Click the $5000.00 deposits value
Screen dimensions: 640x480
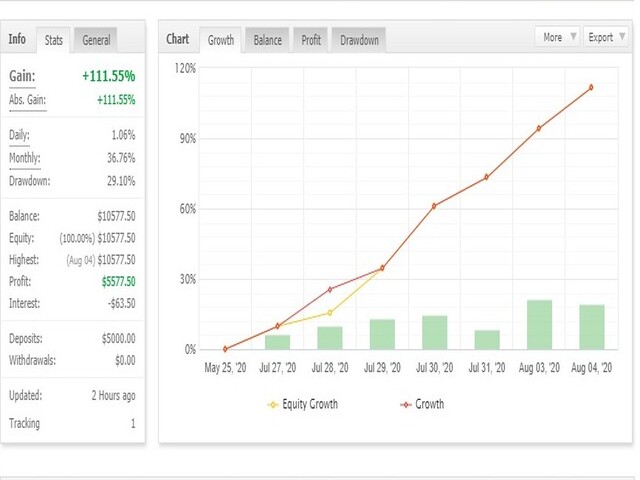coord(118,338)
